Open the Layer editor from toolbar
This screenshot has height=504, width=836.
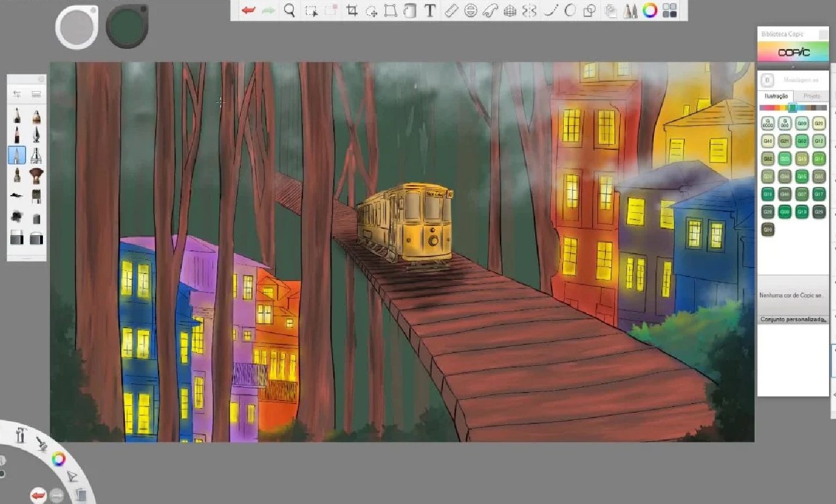pos(611,10)
